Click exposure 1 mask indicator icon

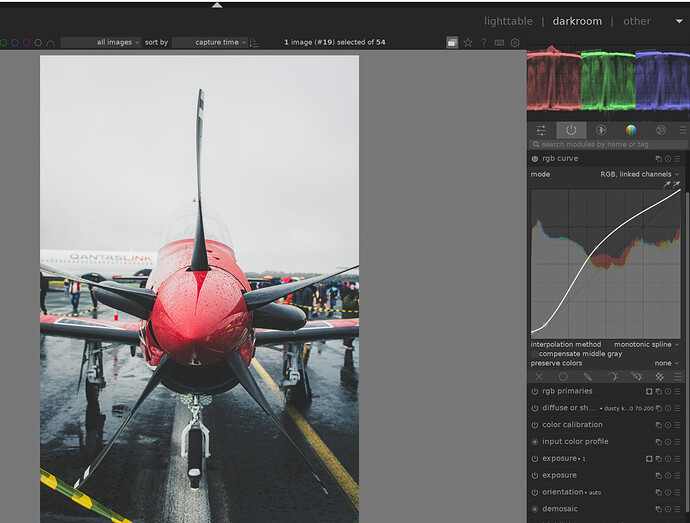[x=649, y=459]
